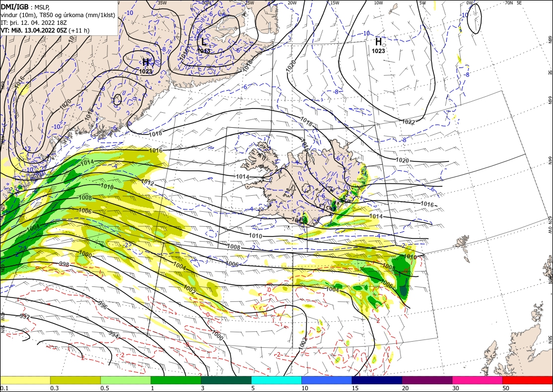Click the H 1023 marker near 10W
Screen dimensions: 553x392
378,45
